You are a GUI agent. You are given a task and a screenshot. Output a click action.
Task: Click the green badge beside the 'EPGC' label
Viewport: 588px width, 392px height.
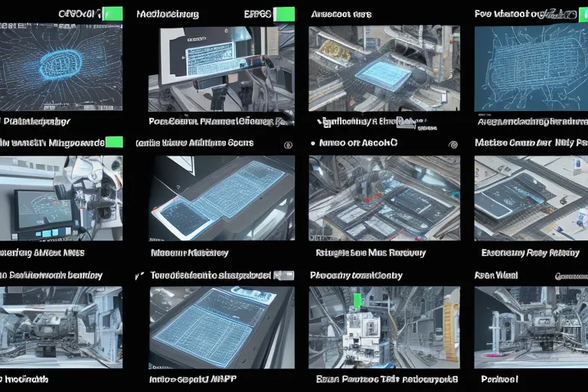[x=284, y=14]
